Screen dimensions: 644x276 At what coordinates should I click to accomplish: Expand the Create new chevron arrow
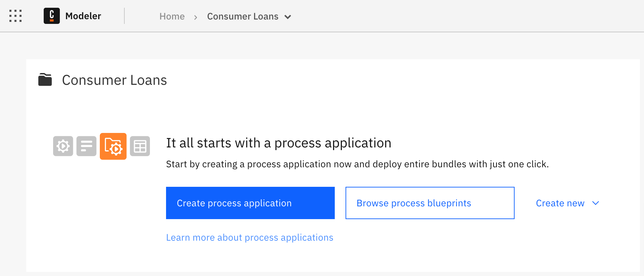(x=596, y=203)
